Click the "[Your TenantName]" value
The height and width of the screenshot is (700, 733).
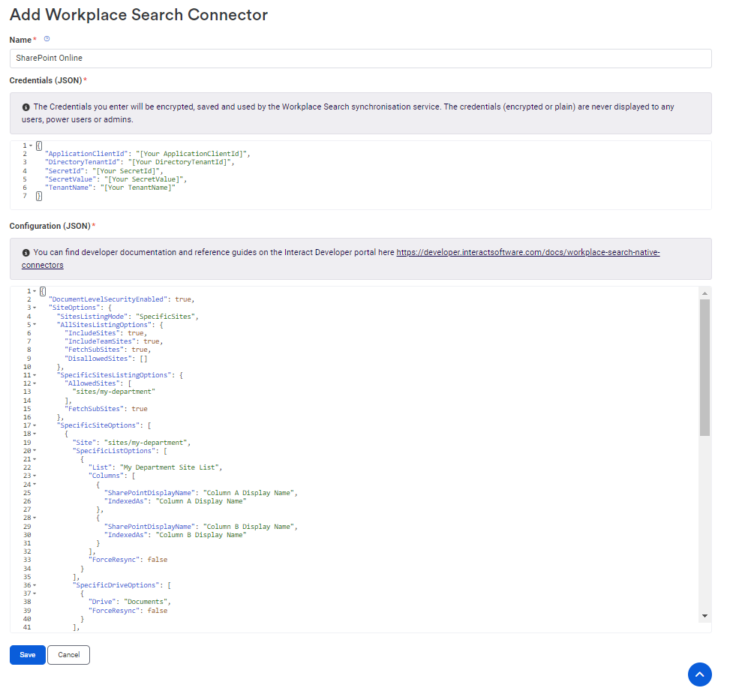138,188
